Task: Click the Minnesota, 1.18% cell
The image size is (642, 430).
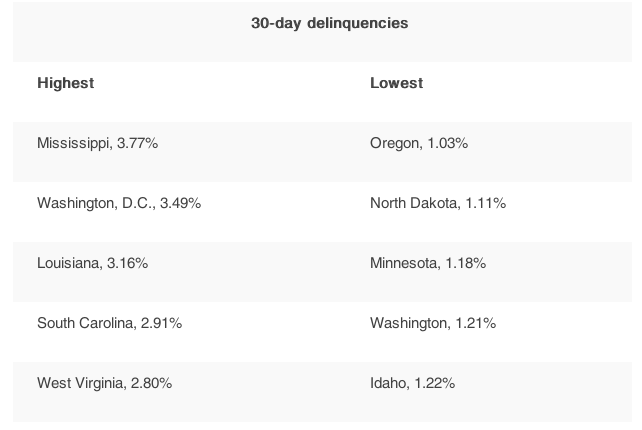Action: 428,263
